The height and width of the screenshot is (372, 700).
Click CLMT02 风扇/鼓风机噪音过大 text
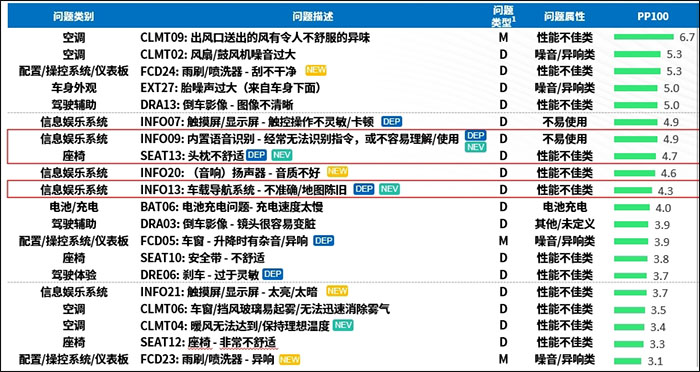[218, 54]
